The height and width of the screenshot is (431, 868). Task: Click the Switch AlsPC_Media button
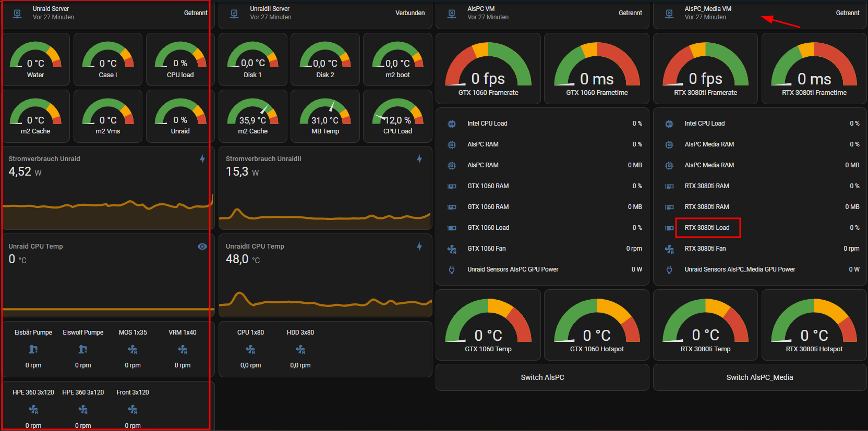coord(759,377)
